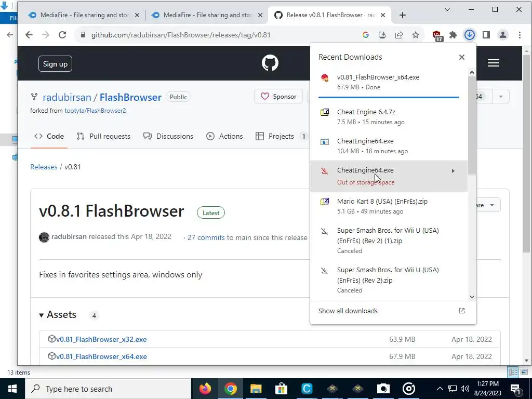Open the tootyta/FlashBrowser2 fork source link
The height and width of the screenshot is (399, 532).
pos(96,111)
